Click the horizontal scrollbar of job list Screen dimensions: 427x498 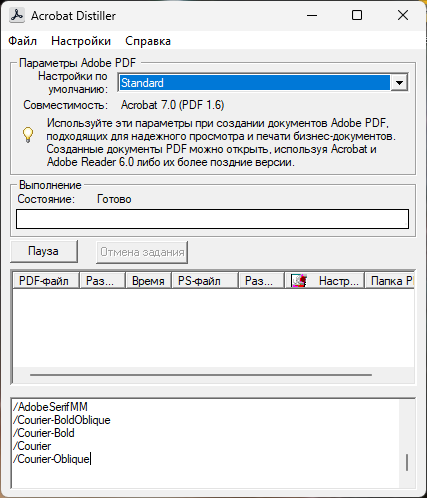pyautogui.click(x=201, y=375)
